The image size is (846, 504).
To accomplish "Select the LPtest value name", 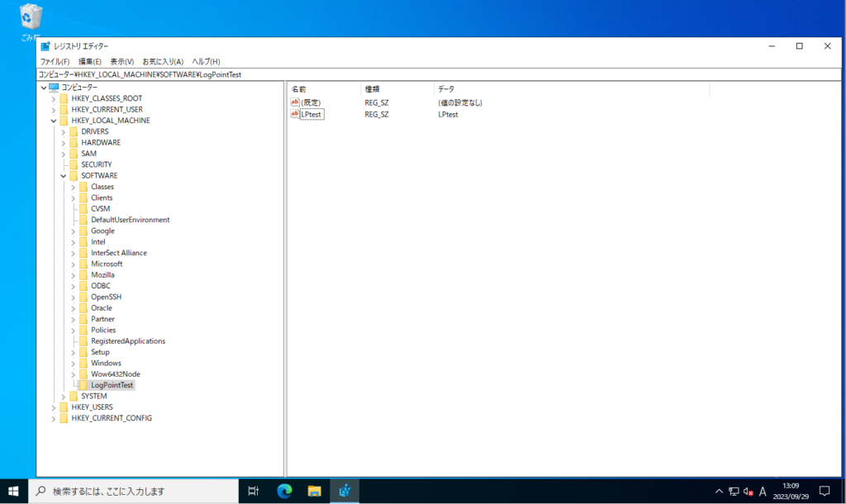I will pyautogui.click(x=311, y=114).
